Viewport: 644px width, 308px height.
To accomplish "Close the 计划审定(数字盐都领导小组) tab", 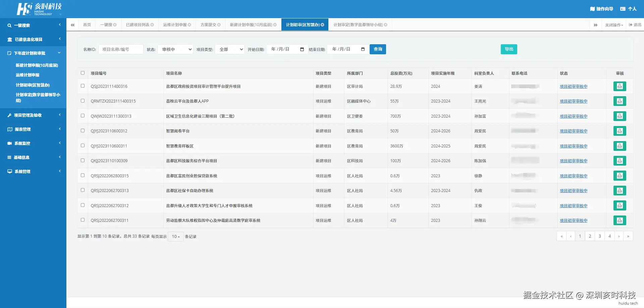I will tap(385, 25).
